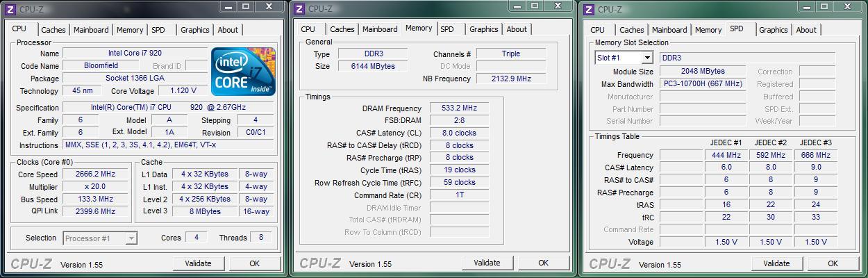Select Caches tab in the Memory window
The width and height of the screenshot is (868, 278).
[342, 29]
